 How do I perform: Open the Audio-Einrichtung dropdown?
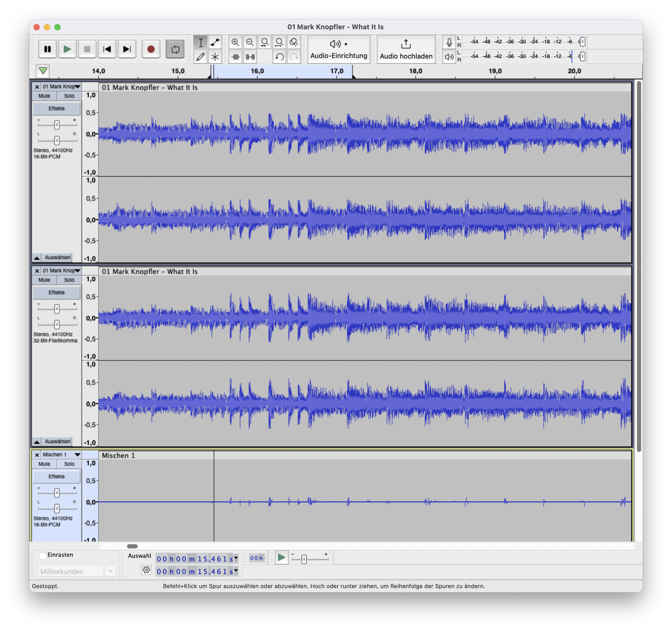point(339,49)
